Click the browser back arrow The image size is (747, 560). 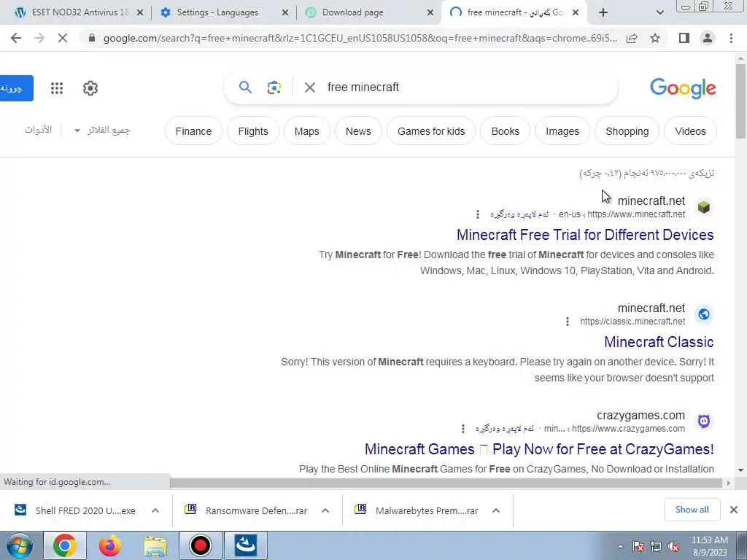click(x=16, y=38)
